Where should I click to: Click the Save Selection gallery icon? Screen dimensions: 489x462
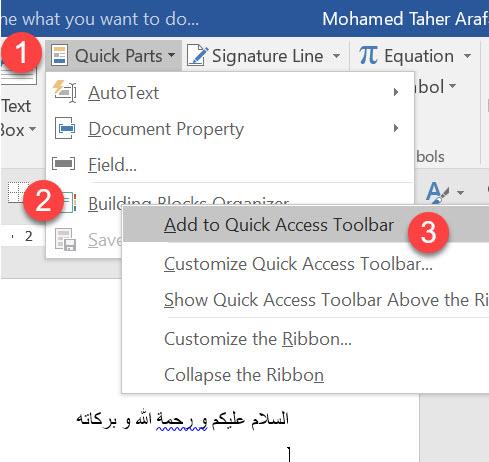pos(65,239)
